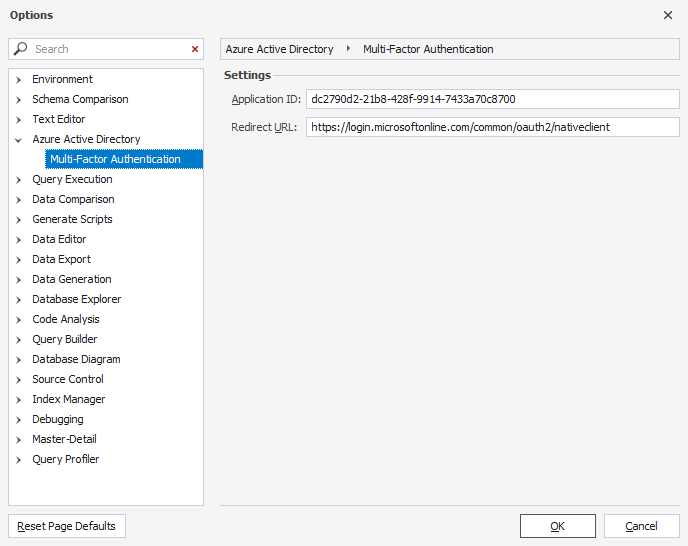Collapse the Azure Active Directory node
Image resolution: width=688 pixels, height=546 pixels.
tap(18, 140)
